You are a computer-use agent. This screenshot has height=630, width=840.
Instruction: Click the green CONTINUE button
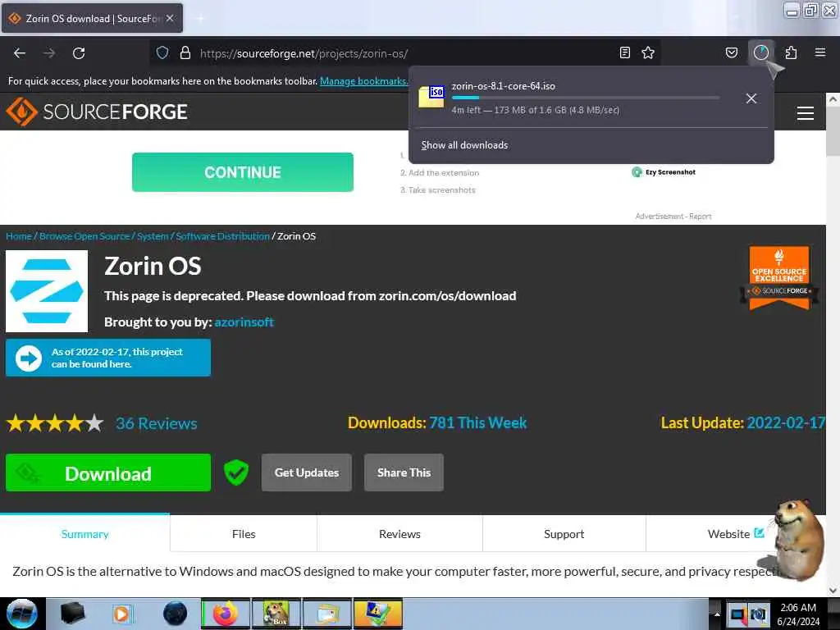[x=243, y=172]
